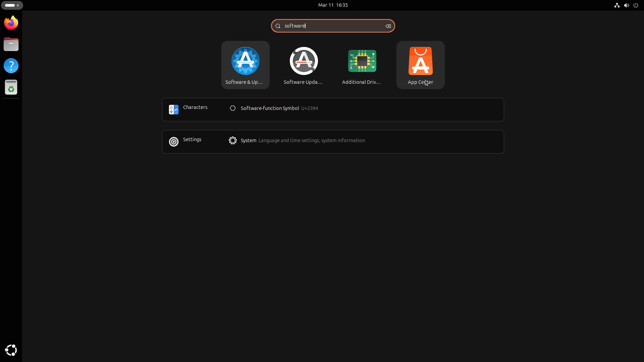This screenshot has height=362, width=644.
Task: Click the date and time in the top bar
Action: pyautogui.click(x=332, y=5)
